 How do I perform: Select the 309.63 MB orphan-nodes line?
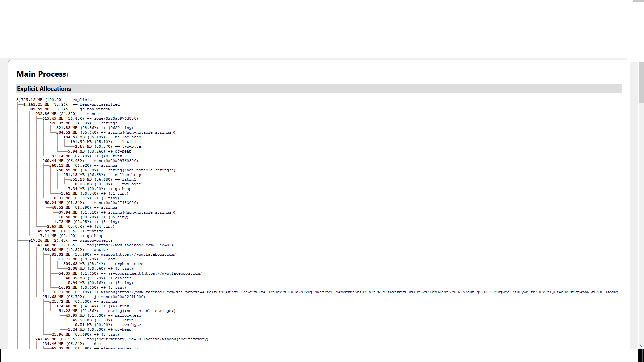129,264
